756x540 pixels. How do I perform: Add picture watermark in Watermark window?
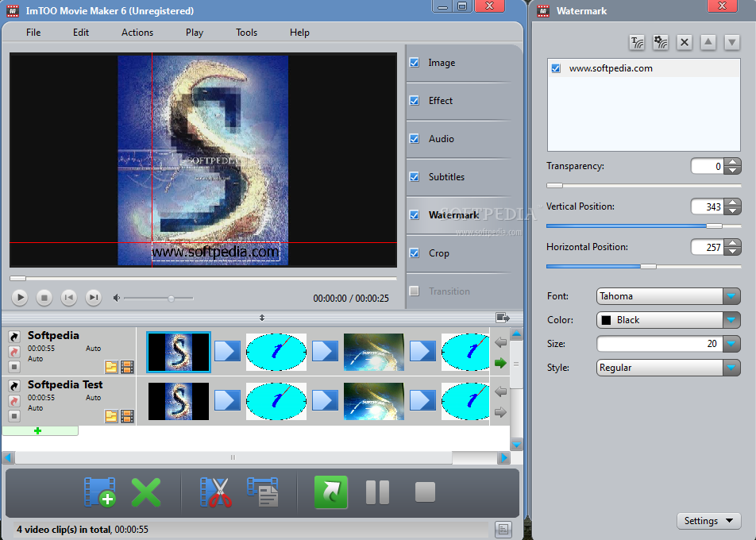[661, 42]
